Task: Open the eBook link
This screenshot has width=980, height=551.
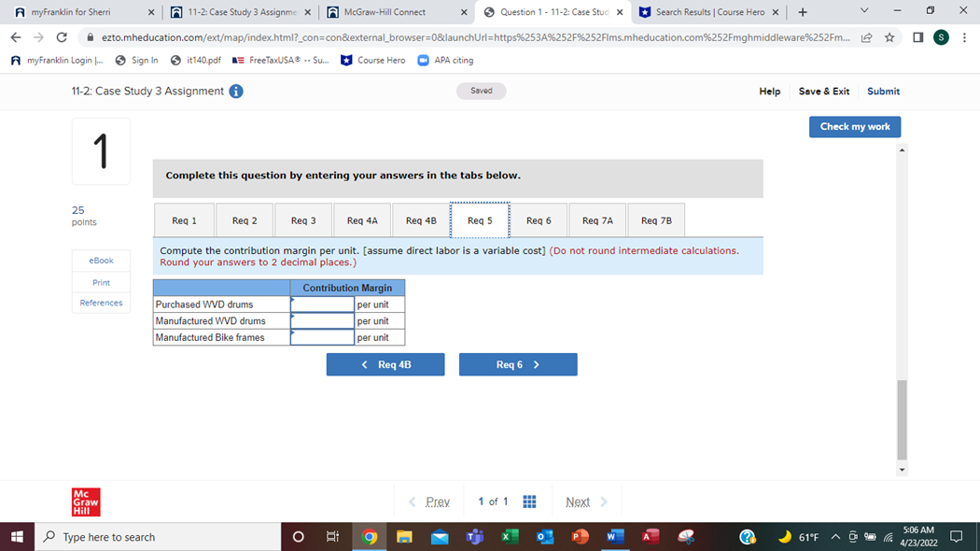Action: (x=100, y=260)
